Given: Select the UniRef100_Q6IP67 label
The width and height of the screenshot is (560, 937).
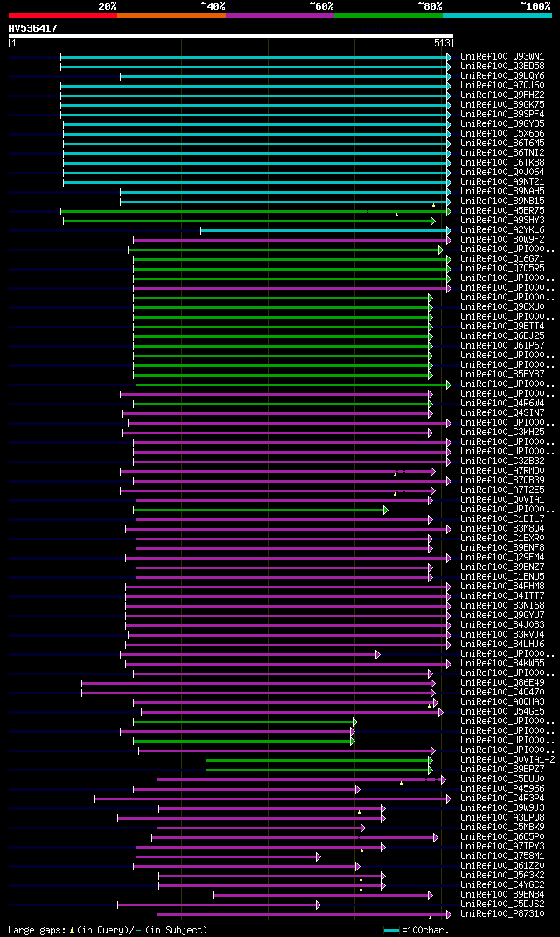Looking at the screenshot, I should 502,345.
